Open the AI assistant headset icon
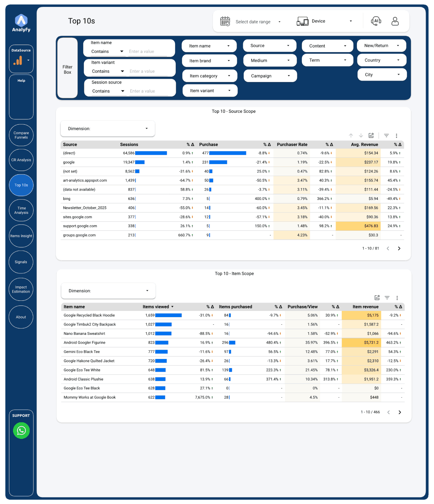The height and width of the screenshot is (504, 434). [x=376, y=21]
